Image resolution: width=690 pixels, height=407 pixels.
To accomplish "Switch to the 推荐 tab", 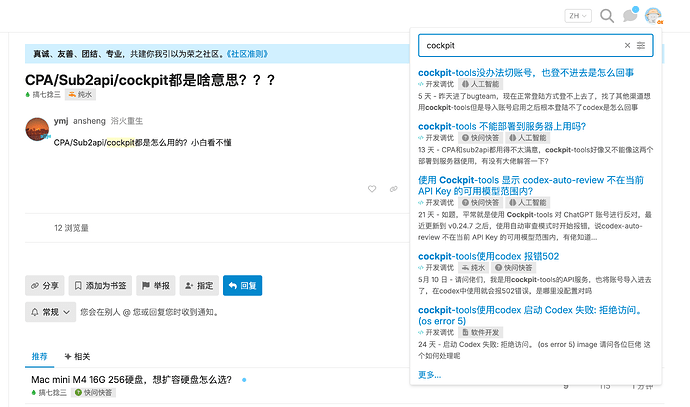I will pyautogui.click(x=39, y=356).
